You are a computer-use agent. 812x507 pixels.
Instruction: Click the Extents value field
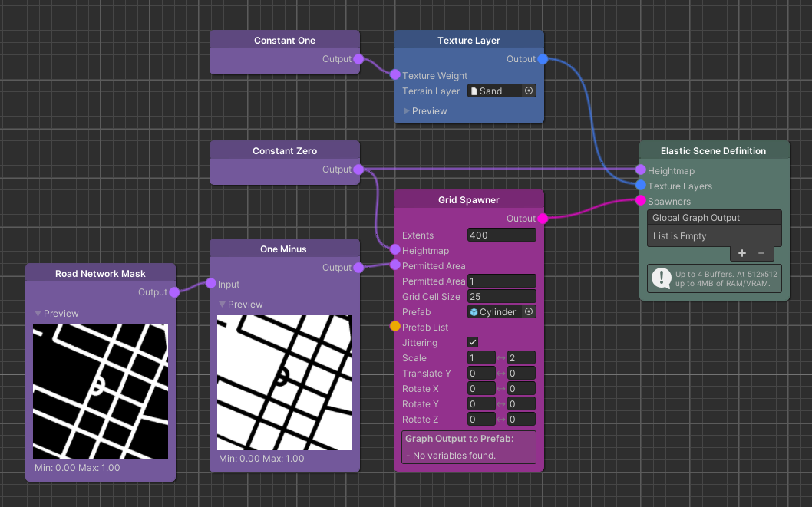pyautogui.click(x=501, y=235)
